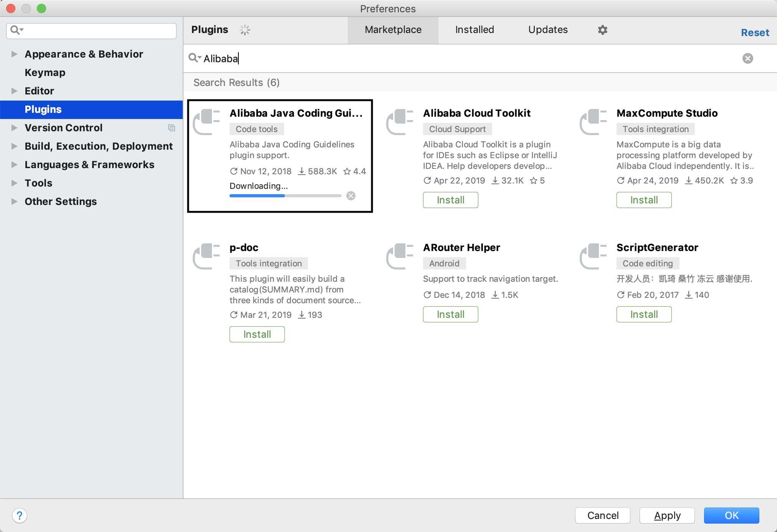The height and width of the screenshot is (532, 777).
Task: Switch to the Marketplace tab
Action: pyautogui.click(x=393, y=30)
